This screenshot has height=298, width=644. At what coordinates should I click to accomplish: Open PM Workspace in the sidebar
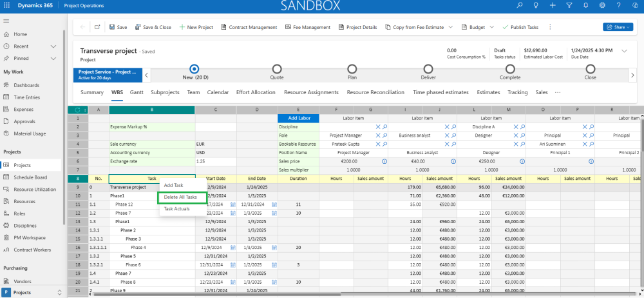30,238
